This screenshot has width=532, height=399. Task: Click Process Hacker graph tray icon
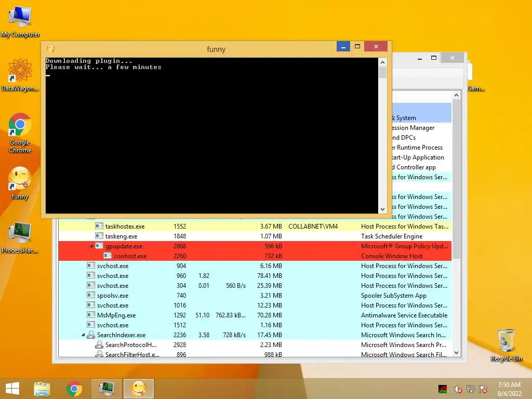(443, 389)
